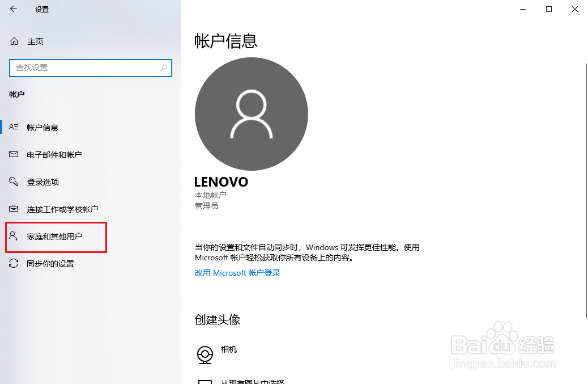Click the sync arrows icon
The height and width of the screenshot is (384, 588).
(x=14, y=264)
